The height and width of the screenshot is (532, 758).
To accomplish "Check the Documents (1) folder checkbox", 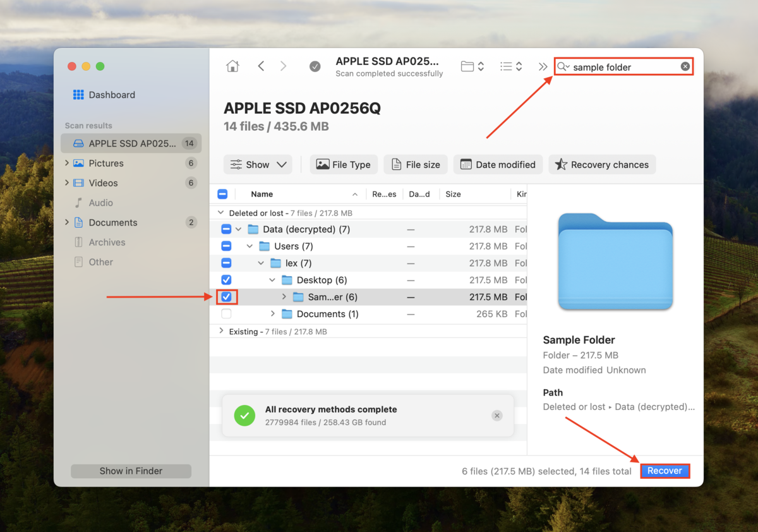I will tap(226, 314).
